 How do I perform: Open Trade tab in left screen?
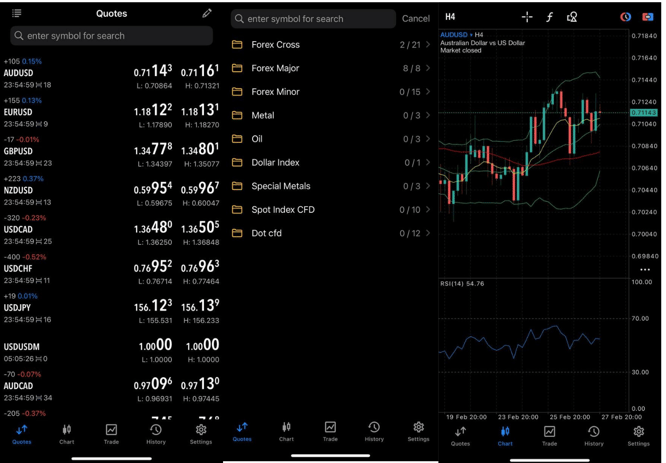point(111,435)
